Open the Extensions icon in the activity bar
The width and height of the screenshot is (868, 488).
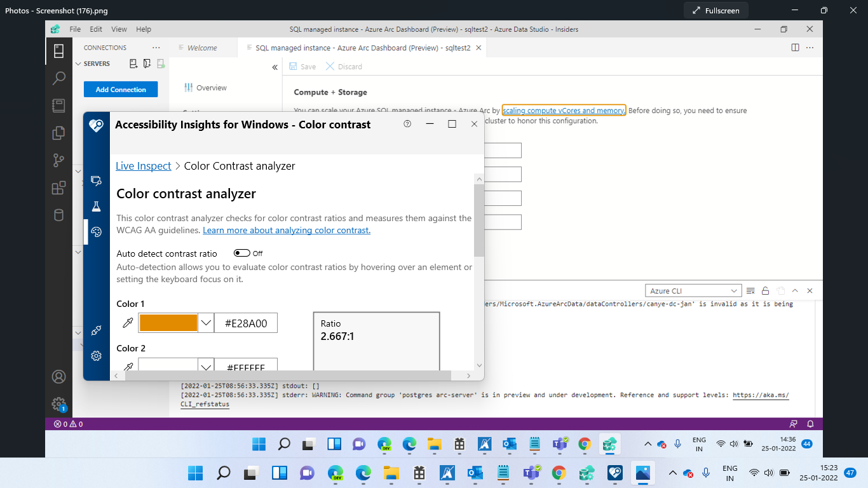point(59,188)
